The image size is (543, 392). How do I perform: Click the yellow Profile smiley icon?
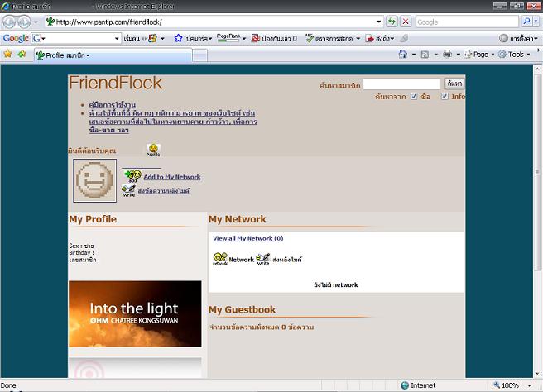pyautogui.click(x=153, y=151)
